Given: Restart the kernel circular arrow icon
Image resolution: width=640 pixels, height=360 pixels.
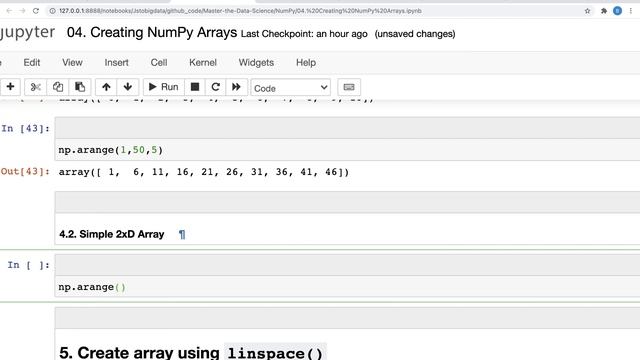Looking at the screenshot, I should click(216, 87).
